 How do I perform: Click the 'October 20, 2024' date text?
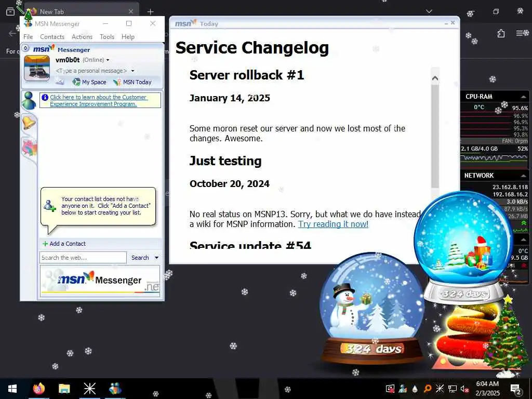[229, 184]
